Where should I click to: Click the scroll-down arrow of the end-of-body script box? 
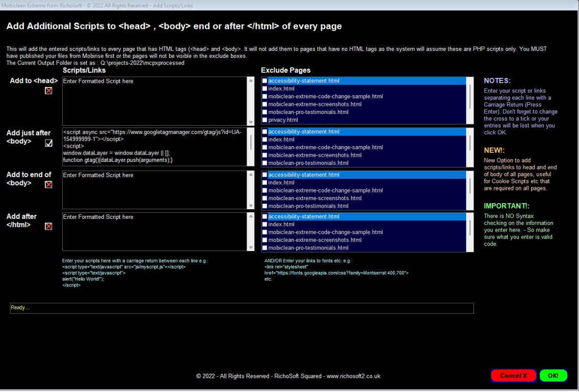click(x=251, y=206)
